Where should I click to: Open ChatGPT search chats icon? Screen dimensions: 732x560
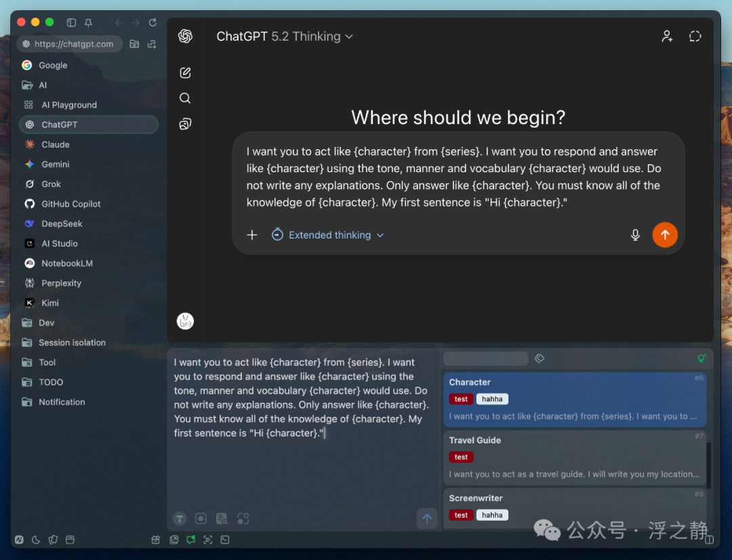(x=185, y=98)
